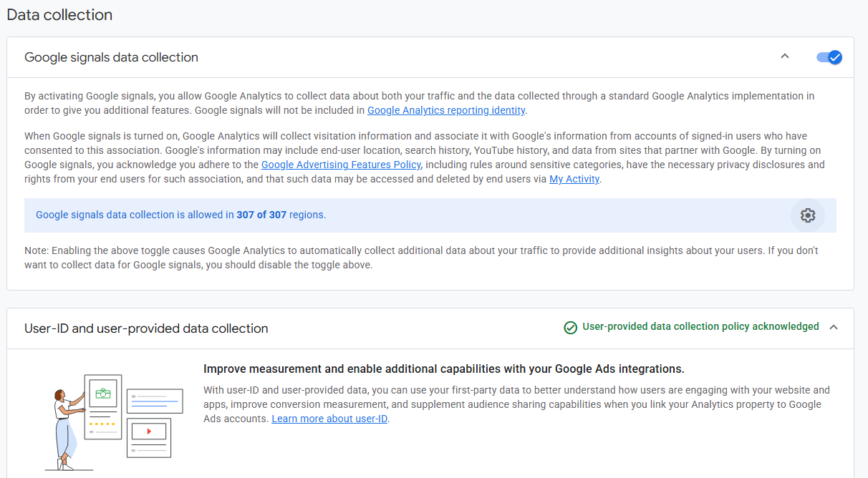Open Google signals region settings gear

808,215
